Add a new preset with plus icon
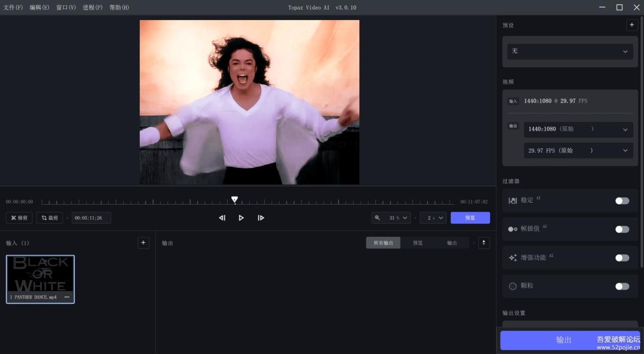The image size is (644, 354). [632, 25]
